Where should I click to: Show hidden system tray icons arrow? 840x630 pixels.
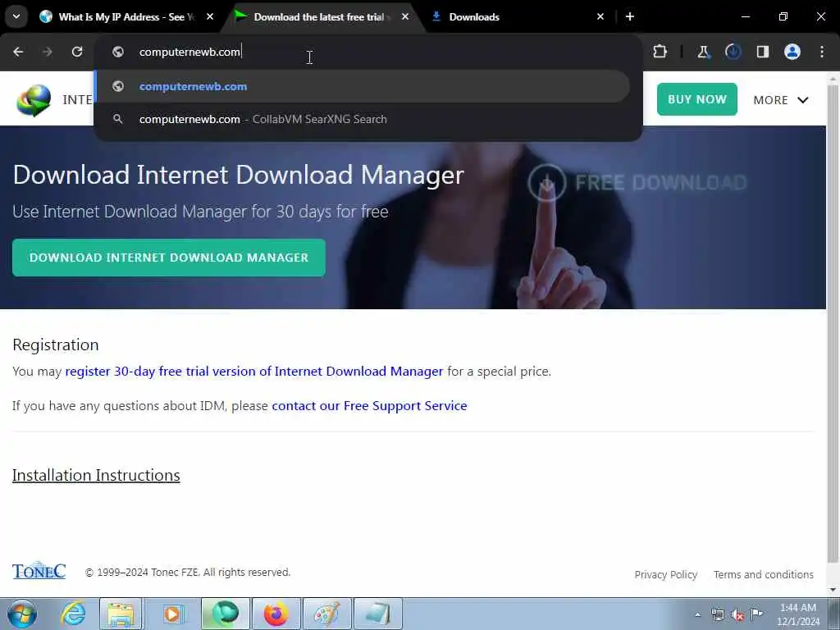(x=697, y=614)
